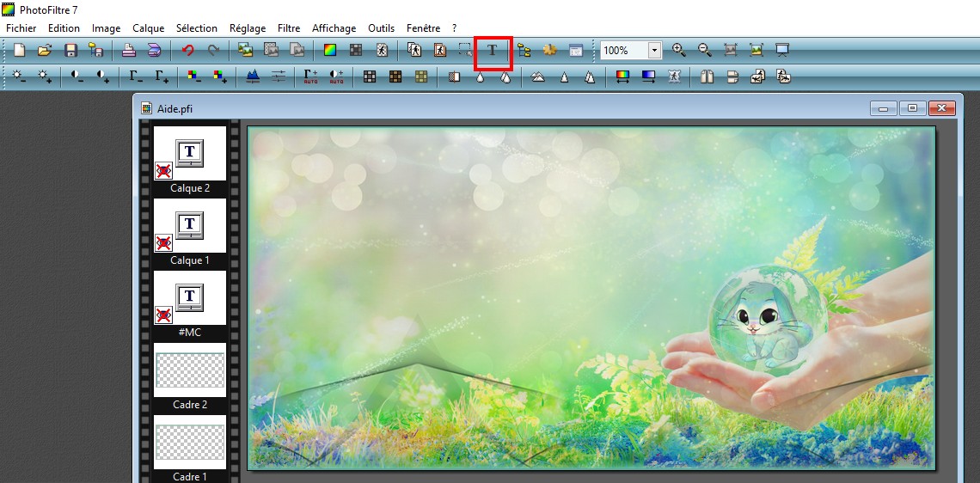Select the Text tool T icon
The height and width of the screenshot is (483, 980).
(493, 50)
